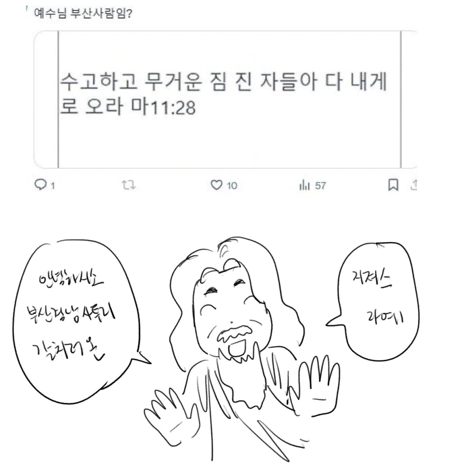Open view stats bar chart icon
The image size is (450, 476).
coord(304,185)
